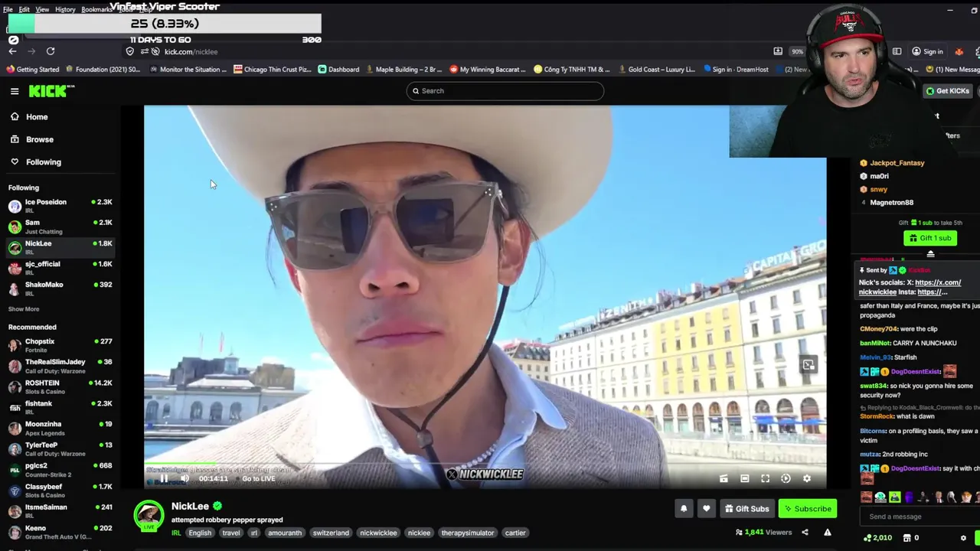980x551 pixels.
Task: Select the switzerland tag
Action: (x=331, y=533)
